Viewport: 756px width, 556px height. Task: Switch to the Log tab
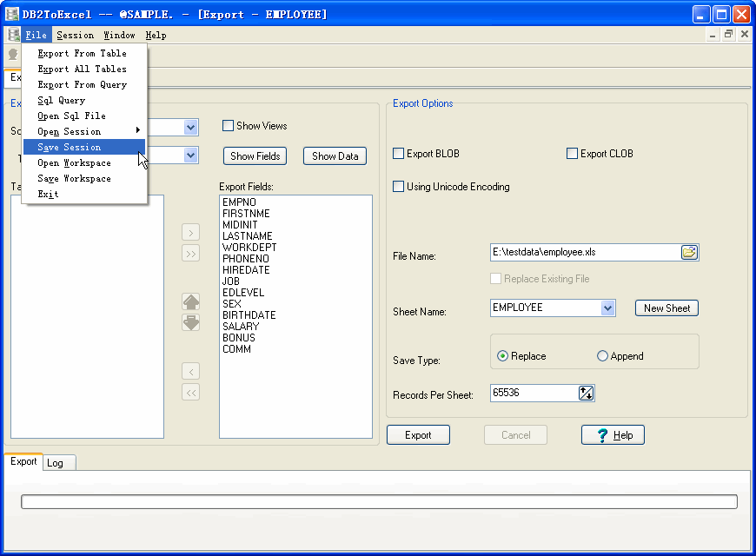point(59,463)
